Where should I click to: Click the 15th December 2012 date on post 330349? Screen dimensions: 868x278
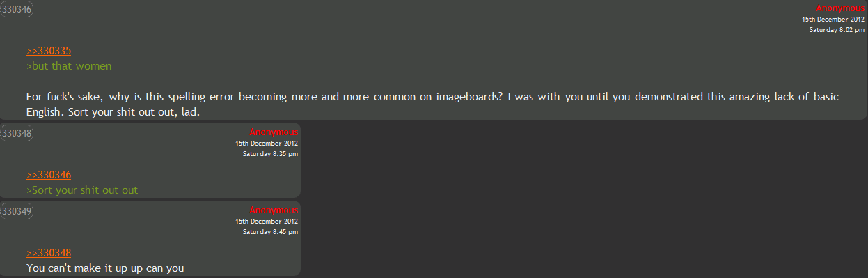coord(267,222)
